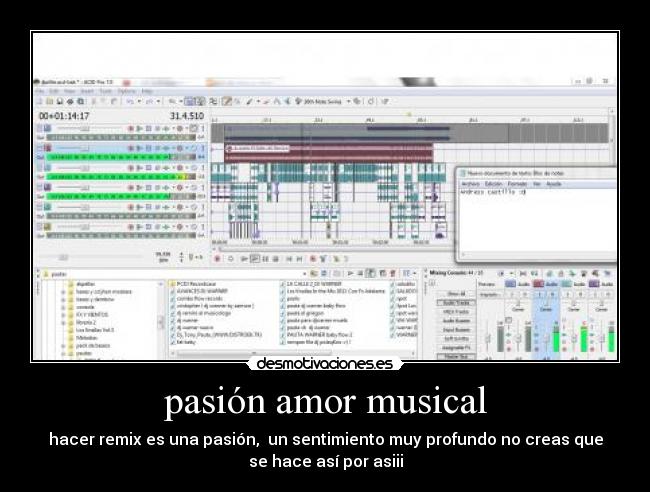The width and height of the screenshot is (650, 492).
Task: Select the combo flow records file
Action: pyautogui.click(x=199, y=298)
